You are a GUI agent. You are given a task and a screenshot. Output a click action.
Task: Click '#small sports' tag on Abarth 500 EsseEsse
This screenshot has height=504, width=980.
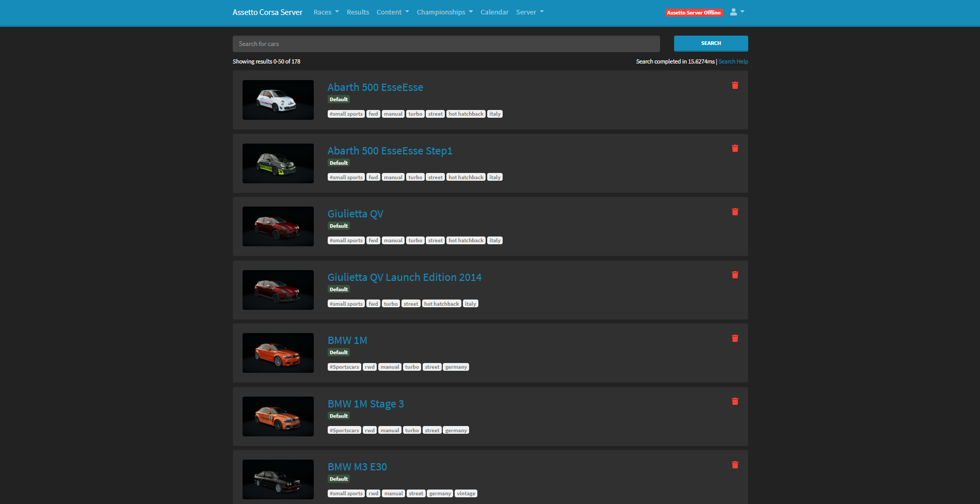coord(346,114)
